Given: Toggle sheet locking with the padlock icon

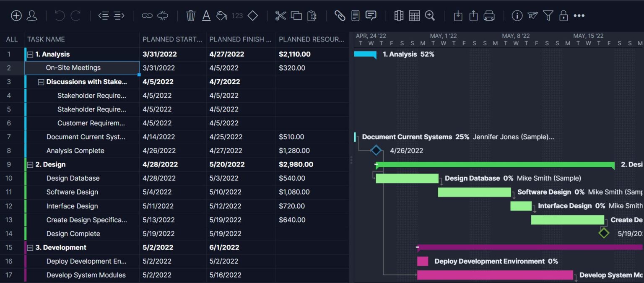Looking at the screenshot, I should tap(563, 16).
